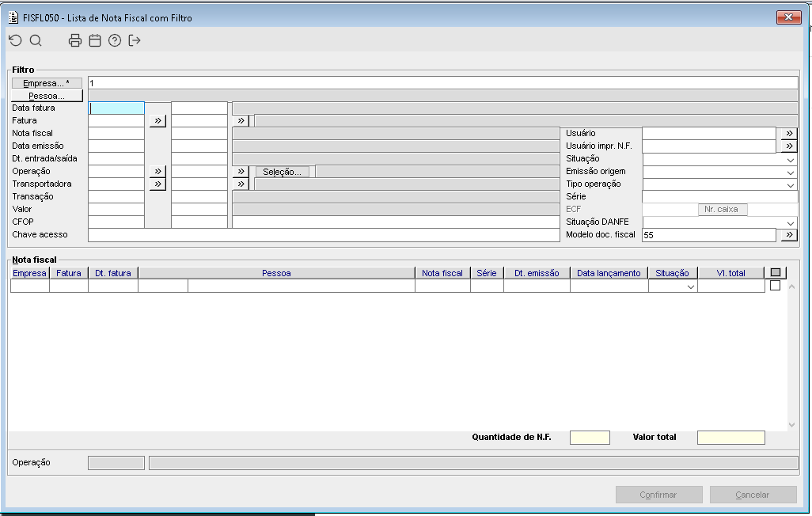The height and width of the screenshot is (516, 812).
Task: Sort by Nota fiscal column header
Action: (x=442, y=273)
